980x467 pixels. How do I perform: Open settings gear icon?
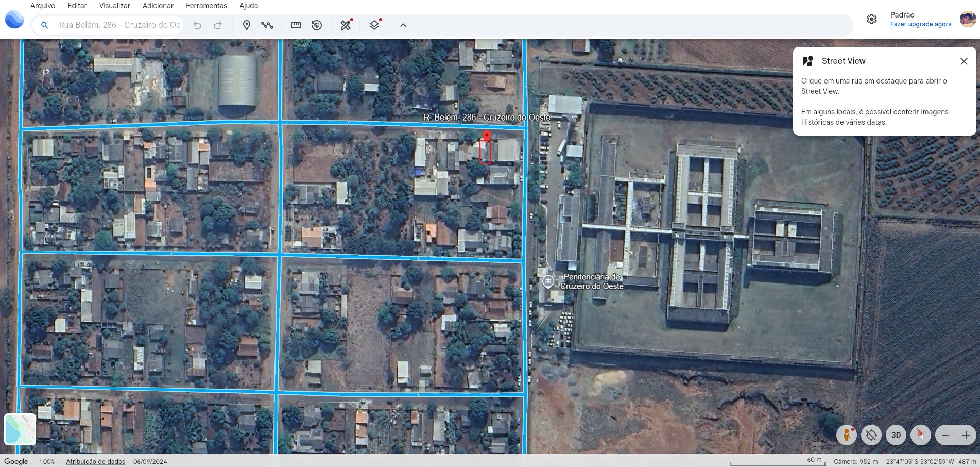tap(871, 19)
